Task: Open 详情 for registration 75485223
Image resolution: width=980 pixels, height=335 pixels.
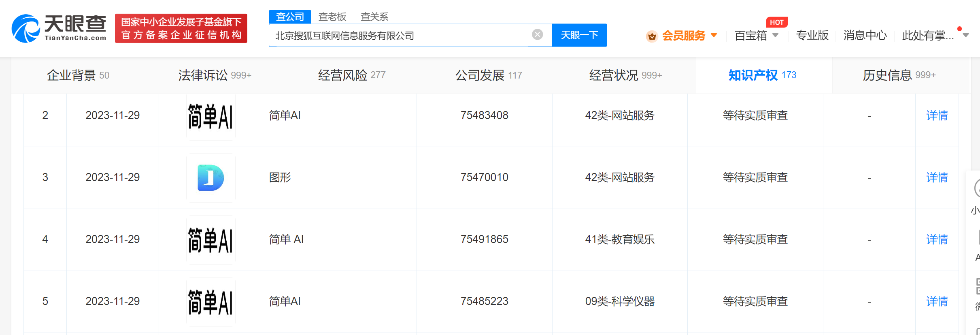Action: [x=937, y=301]
